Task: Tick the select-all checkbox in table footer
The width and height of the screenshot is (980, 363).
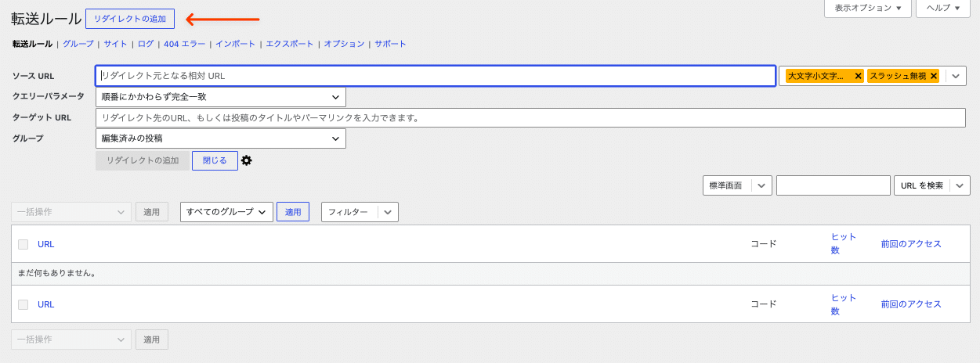Action: tap(24, 304)
